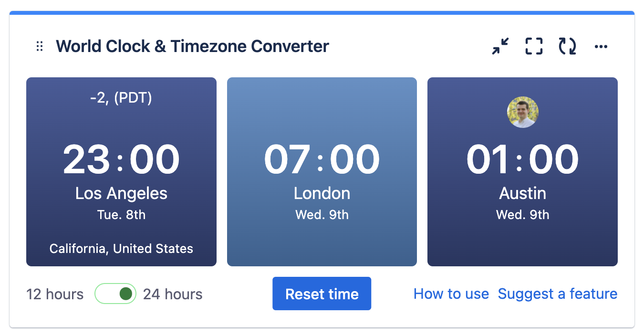The image size is (644, 336).
Task: Select the 12 hours label
Action: point(55,294)
